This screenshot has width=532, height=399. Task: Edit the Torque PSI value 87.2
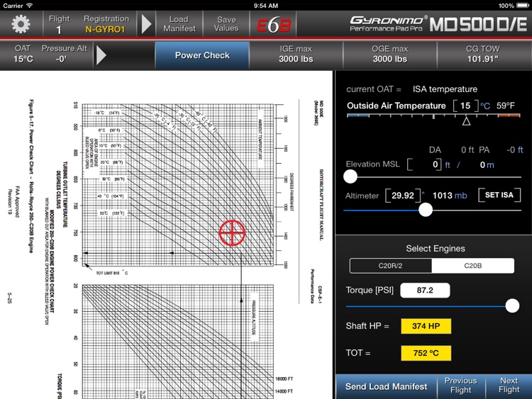[425, 291]
